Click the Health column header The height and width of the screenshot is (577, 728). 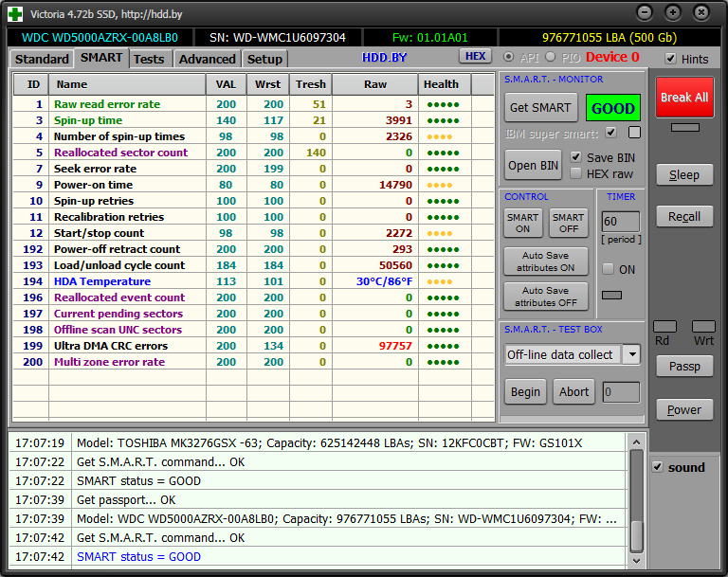click(445, 84)
